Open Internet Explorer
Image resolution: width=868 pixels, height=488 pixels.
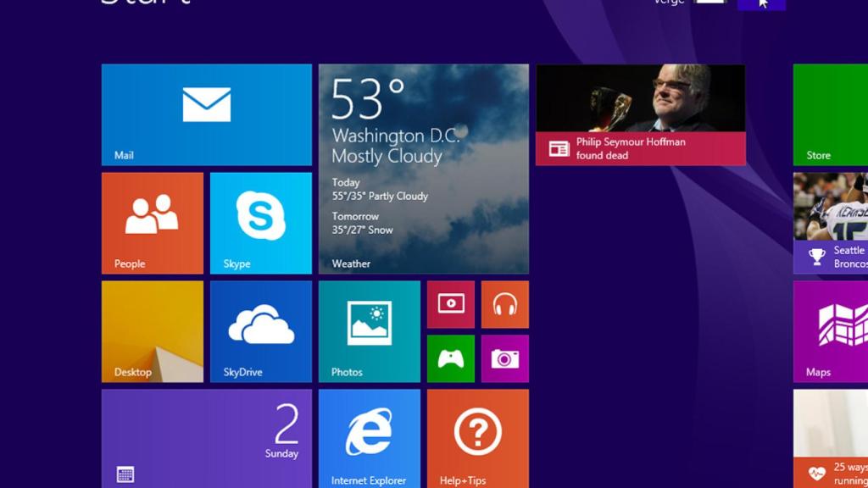[x=369, y=439]
